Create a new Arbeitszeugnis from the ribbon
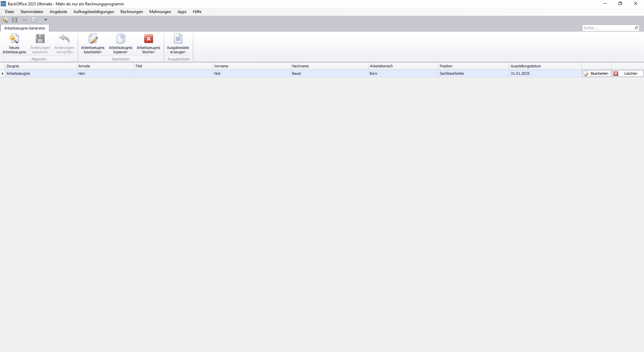 14,44
